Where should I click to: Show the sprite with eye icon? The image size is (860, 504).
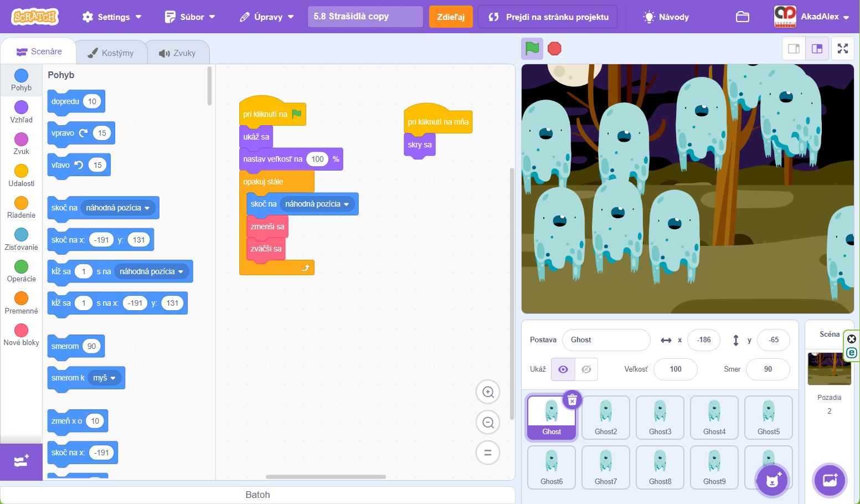pos(563,369)
